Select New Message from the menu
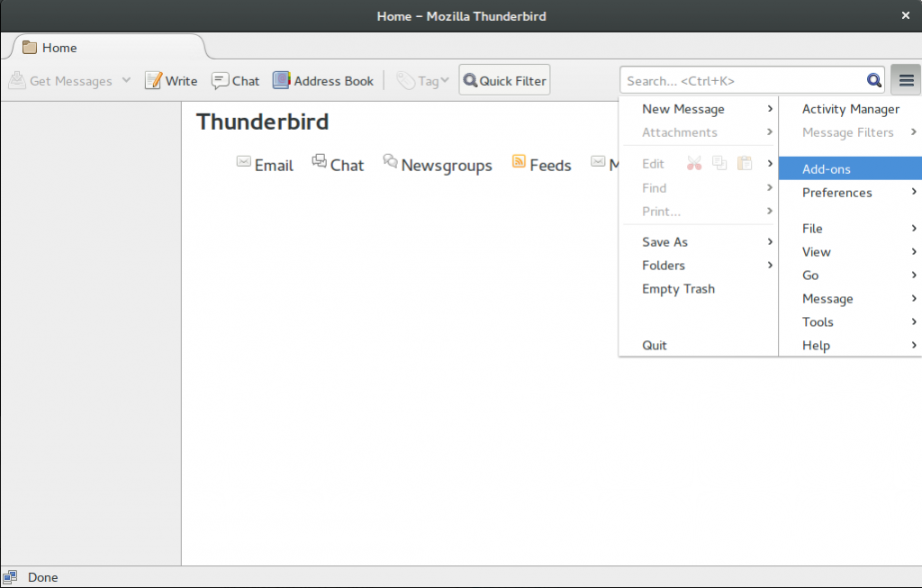 699,109
